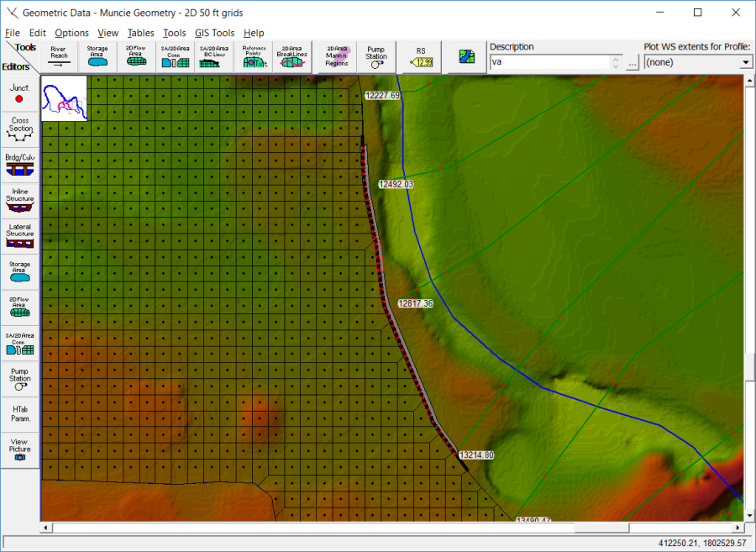
Task: Clear the Description text field
Action: click(550, 62)
